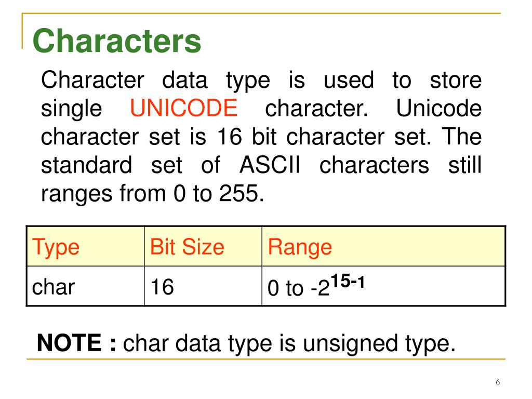The image size is (532, 399).
Task: Click the word 'standard' in paragraph
Action: [x=87, y=165]
